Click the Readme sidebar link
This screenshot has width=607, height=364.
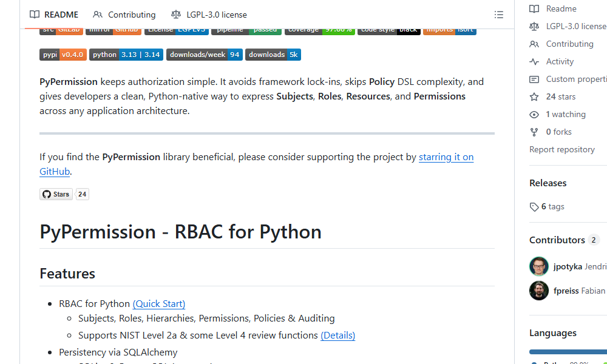pyautogui.click(x=561, y=8)
